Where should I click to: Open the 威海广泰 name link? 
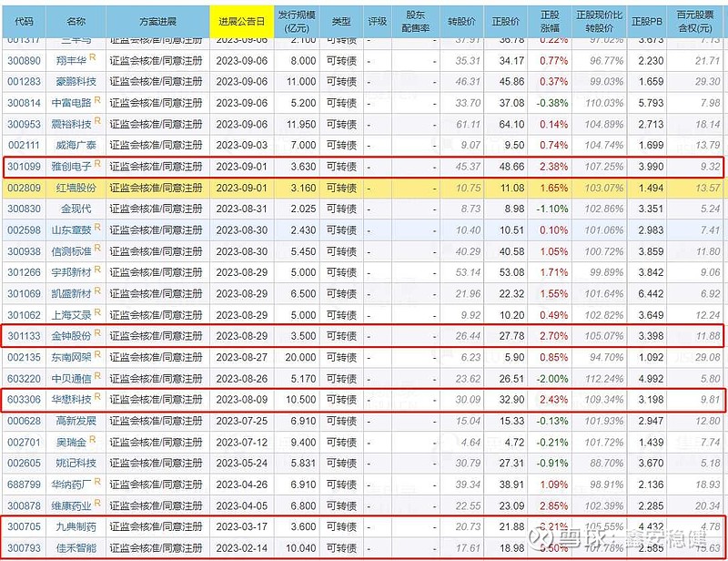coord(76,146)
